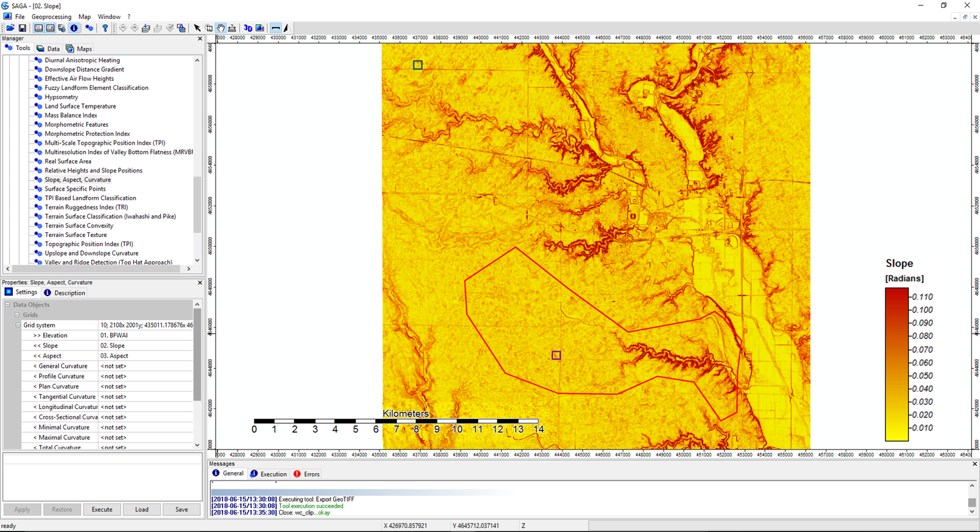Click the Execute button
The width and height of the screenshot is (980, 532).
(102, 509)
